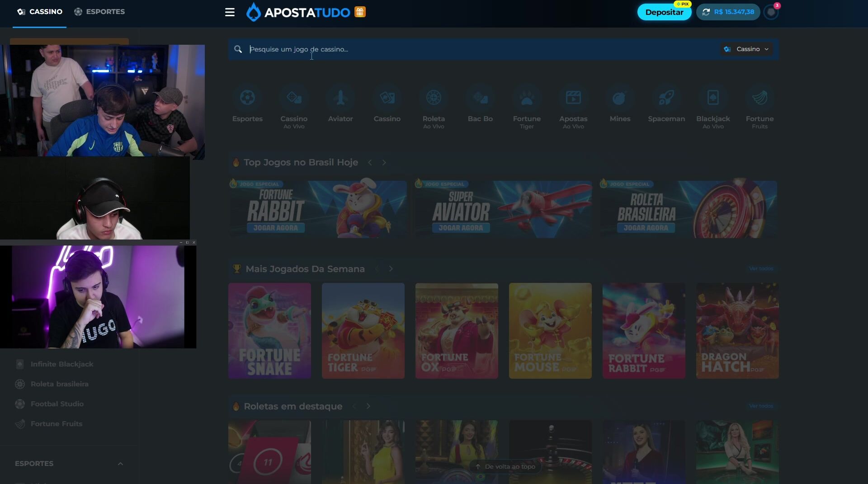Click the ApostaTudo flame logo
Viewport: 868px width, 484px height.
coord(253,12)
